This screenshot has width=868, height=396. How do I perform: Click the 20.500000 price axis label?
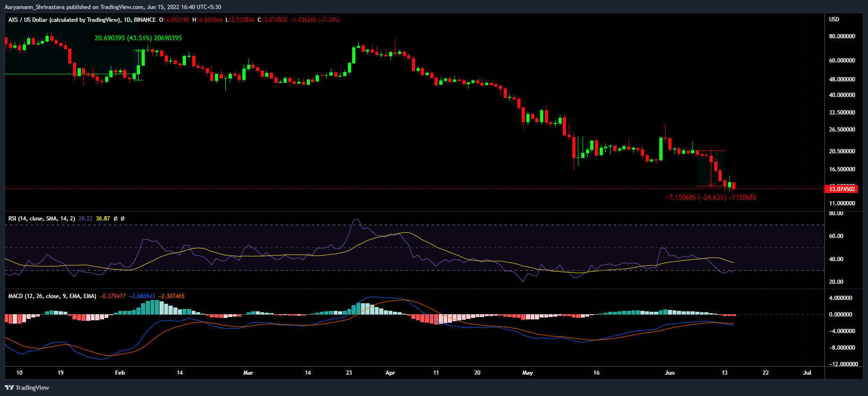pyautogui.click(x=842, y=151)
